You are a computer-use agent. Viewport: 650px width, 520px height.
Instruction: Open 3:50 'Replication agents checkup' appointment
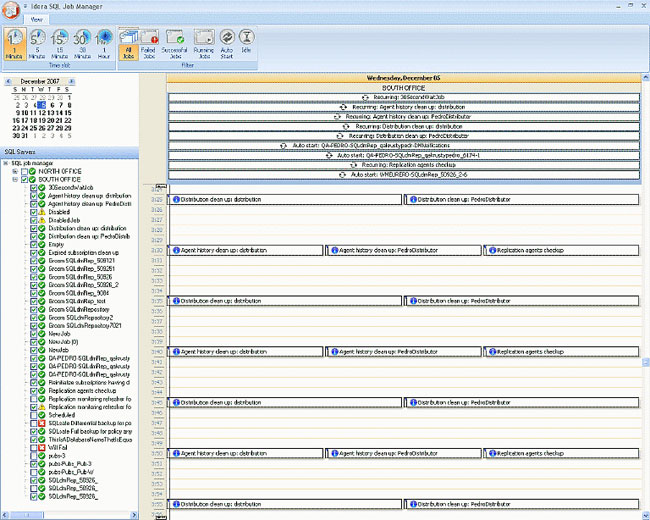pyautogui.click(x=561, y=453)
